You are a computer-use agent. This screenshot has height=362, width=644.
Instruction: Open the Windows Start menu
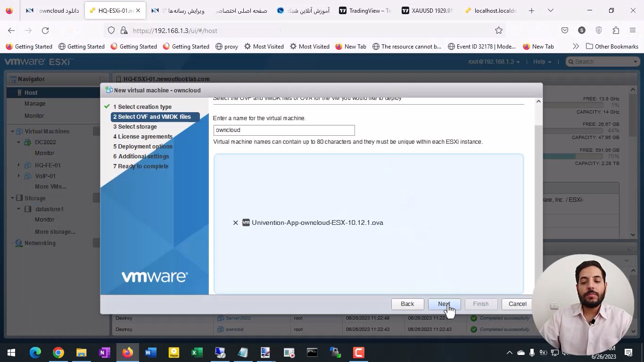pyautogui.click(x=11, y=352)
